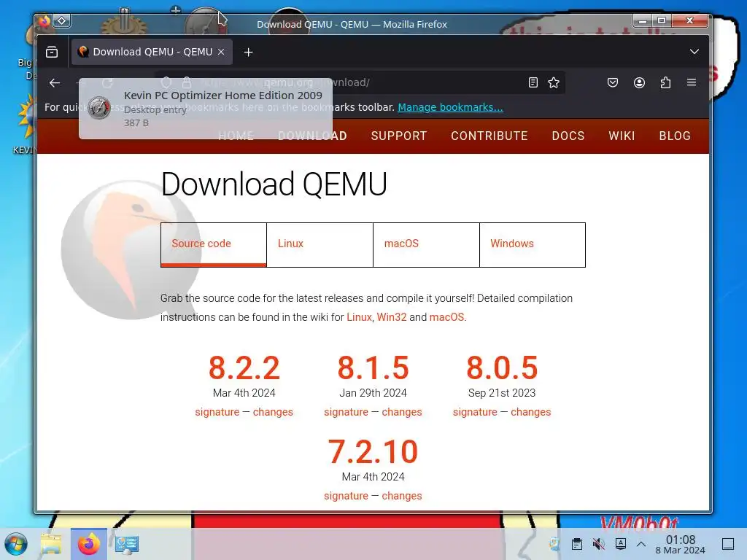This screenshot has width=747, height=560.
Task: Download QEMU version 7.2.10
Action: coord(373,452)
